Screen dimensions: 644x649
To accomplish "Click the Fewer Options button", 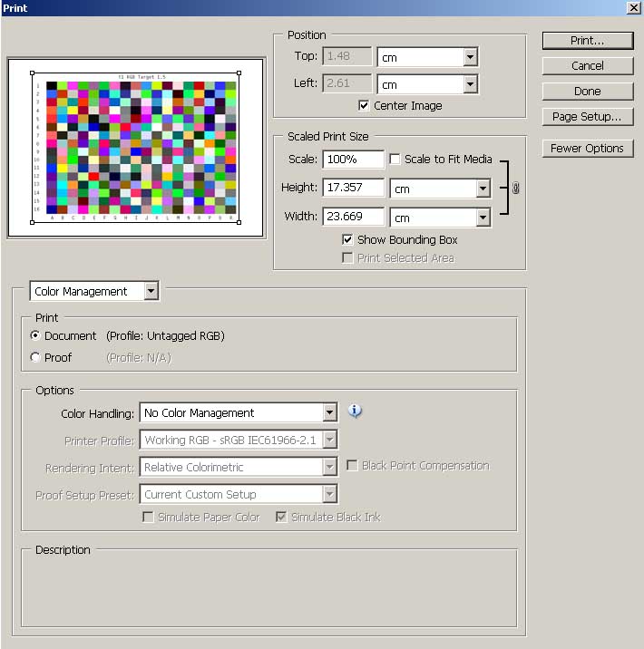I will [588, 148].
